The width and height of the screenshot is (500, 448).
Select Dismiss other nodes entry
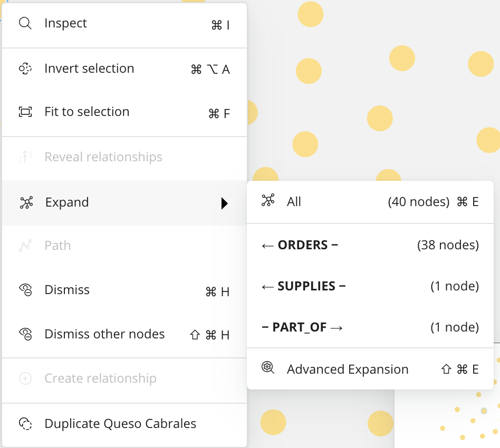[124, 334]
